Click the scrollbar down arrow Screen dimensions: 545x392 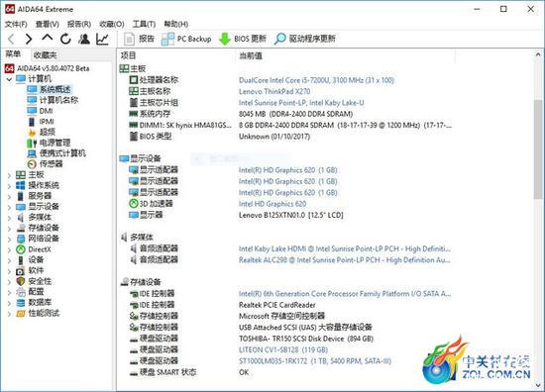click(x=538, y=385)
